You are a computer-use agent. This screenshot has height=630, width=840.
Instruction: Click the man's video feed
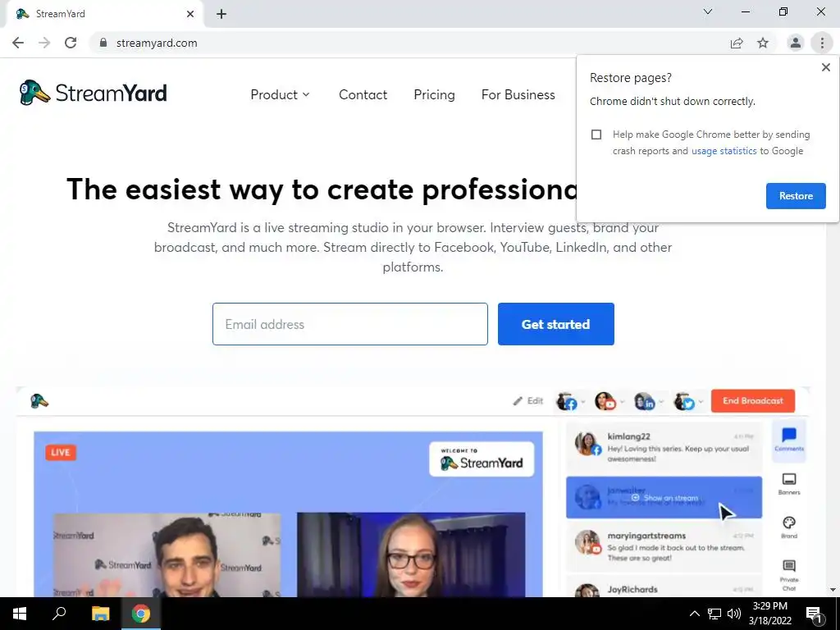pyautogui.click(x=167, y=555)
